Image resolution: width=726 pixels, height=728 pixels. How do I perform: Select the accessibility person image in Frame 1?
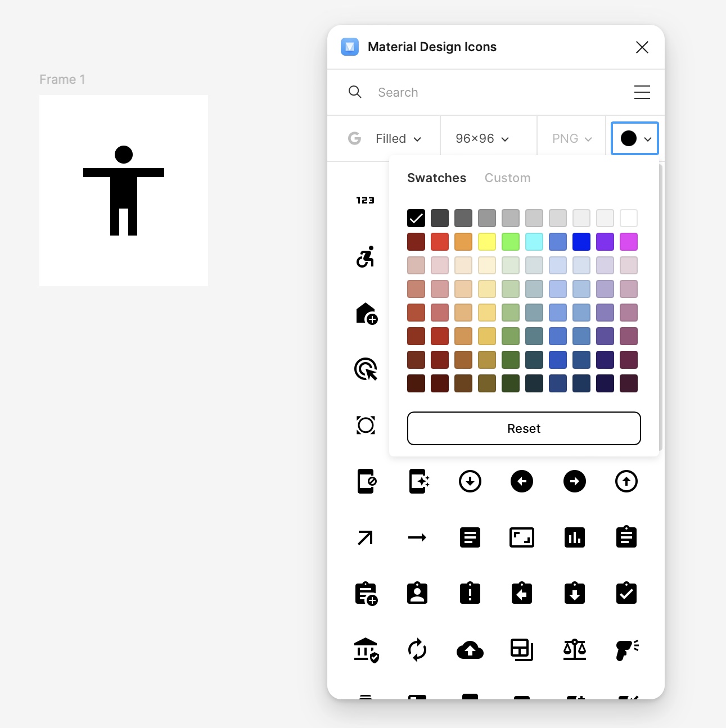[124, 191]
